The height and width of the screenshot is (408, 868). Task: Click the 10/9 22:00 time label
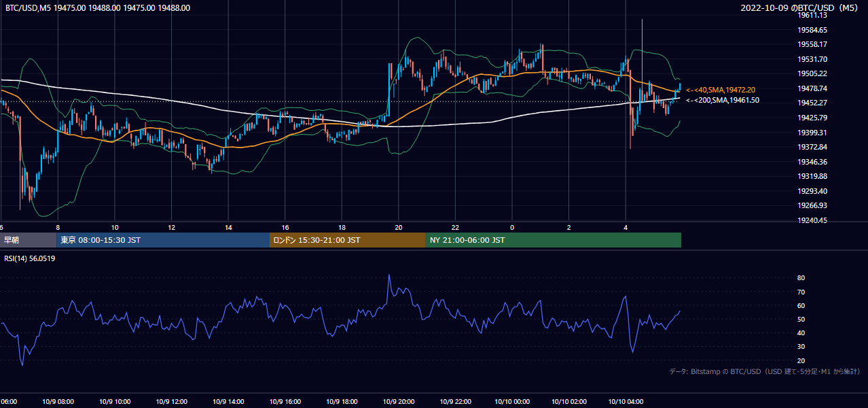(455, 402)
